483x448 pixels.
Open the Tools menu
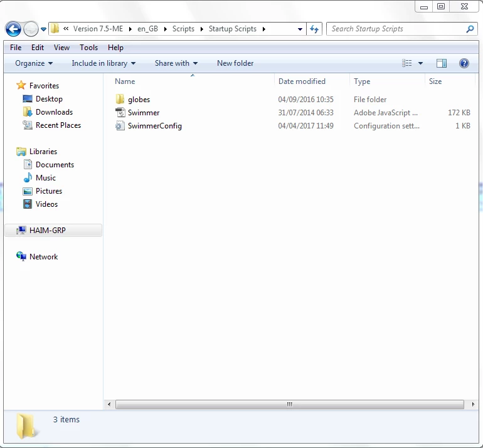(88, 48)
